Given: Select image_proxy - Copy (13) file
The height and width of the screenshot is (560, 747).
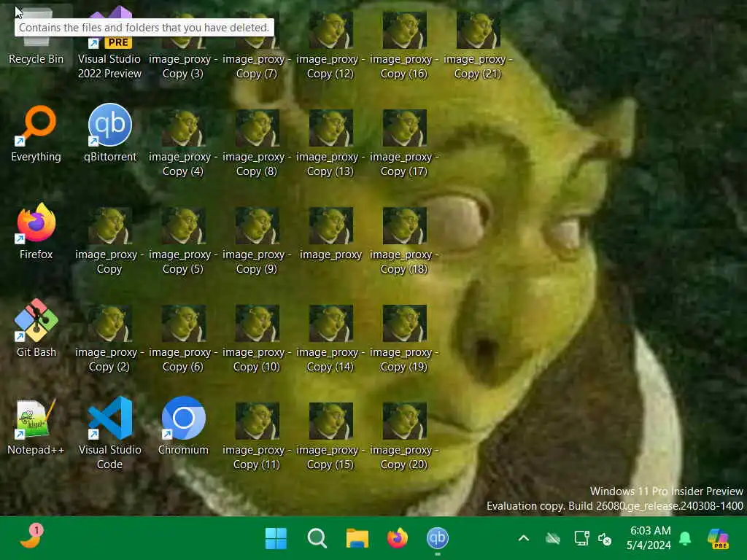Looking at the screenshot, I should tap(330, 143).
